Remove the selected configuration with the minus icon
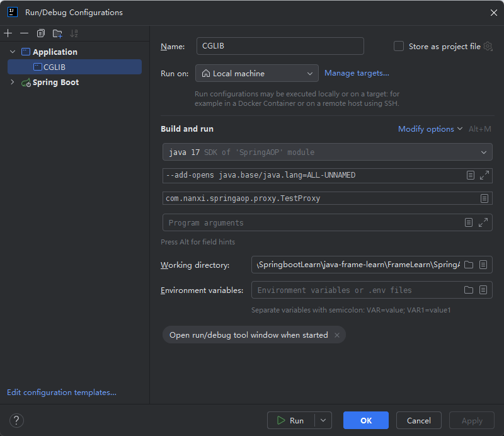This screenshot has height=436, width=504. (24, 33)
